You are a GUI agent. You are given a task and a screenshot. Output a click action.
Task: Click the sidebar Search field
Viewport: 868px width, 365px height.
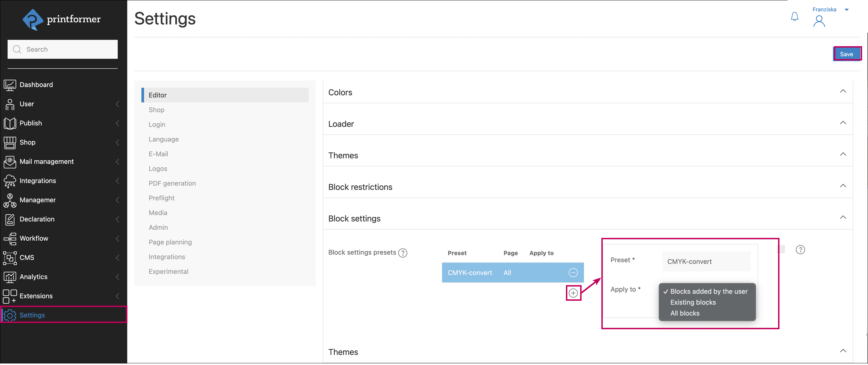62,49
